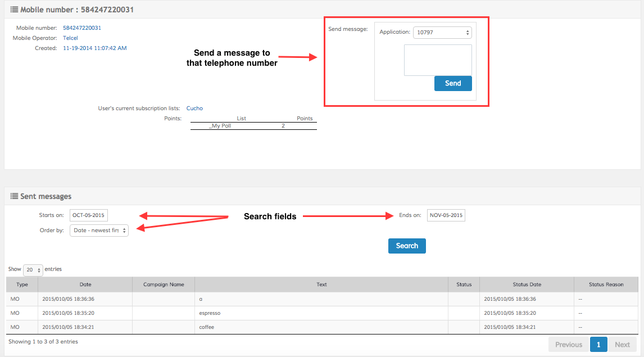Click inside the message text area

[438, 60]
